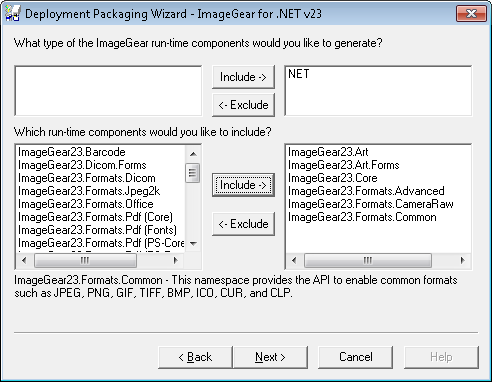
Task: Click left arrow of included components horizontal scrollbar
Action: coord(294,260)
